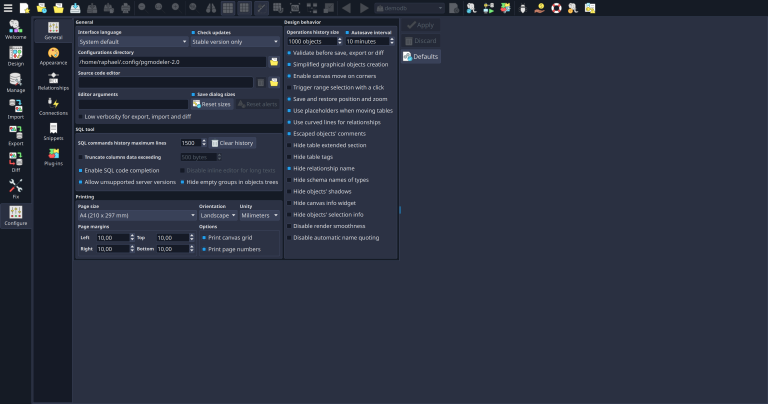Open the lifebuoy support icon
Screen dimensions: 768x404
coord(556,8)
